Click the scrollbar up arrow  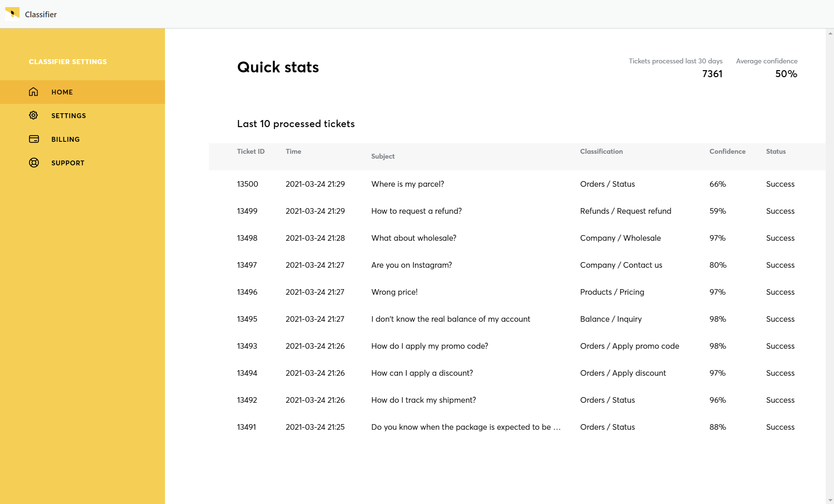(x=830, y=33)
